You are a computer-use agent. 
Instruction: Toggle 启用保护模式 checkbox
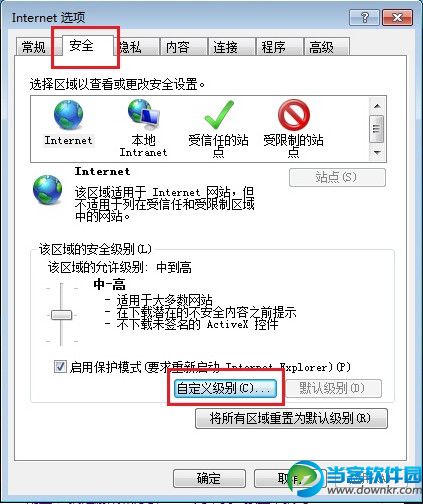tap(60, 367)
